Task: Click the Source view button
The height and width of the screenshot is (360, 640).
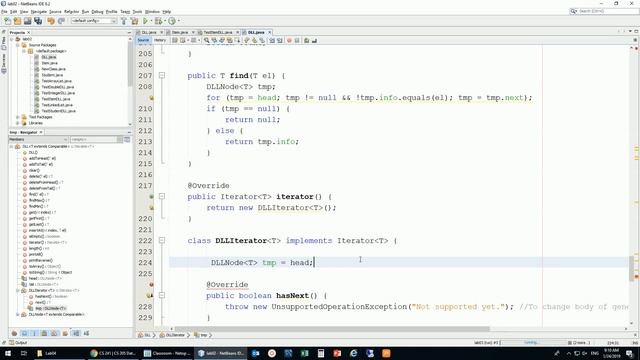Action: [143, 40]
